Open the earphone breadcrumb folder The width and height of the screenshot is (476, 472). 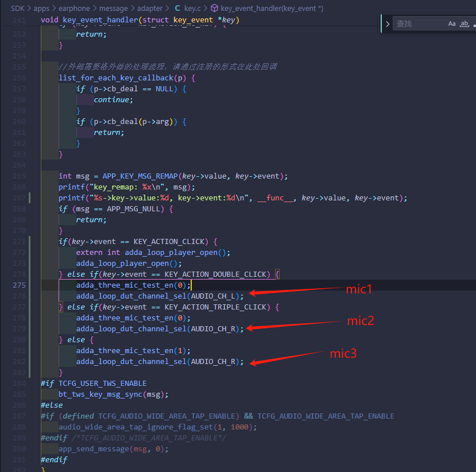click(x=74, y=8)
